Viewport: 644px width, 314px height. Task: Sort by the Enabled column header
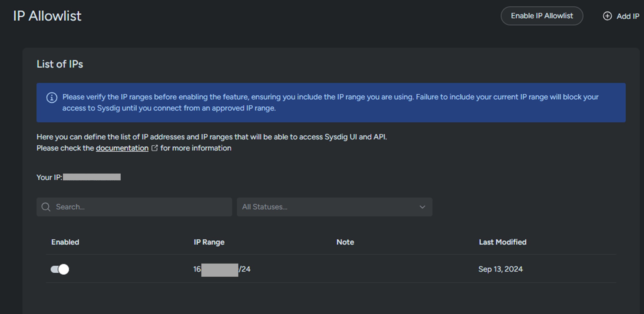(x=65, y=242)
